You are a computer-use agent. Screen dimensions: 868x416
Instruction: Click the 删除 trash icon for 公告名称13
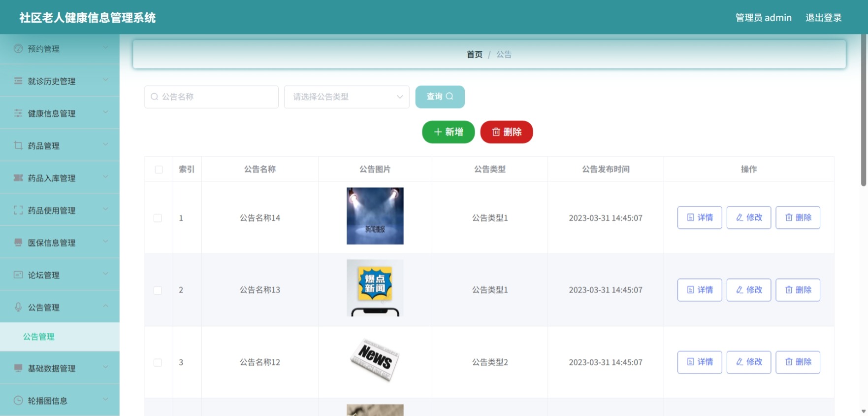coord(789,290)
